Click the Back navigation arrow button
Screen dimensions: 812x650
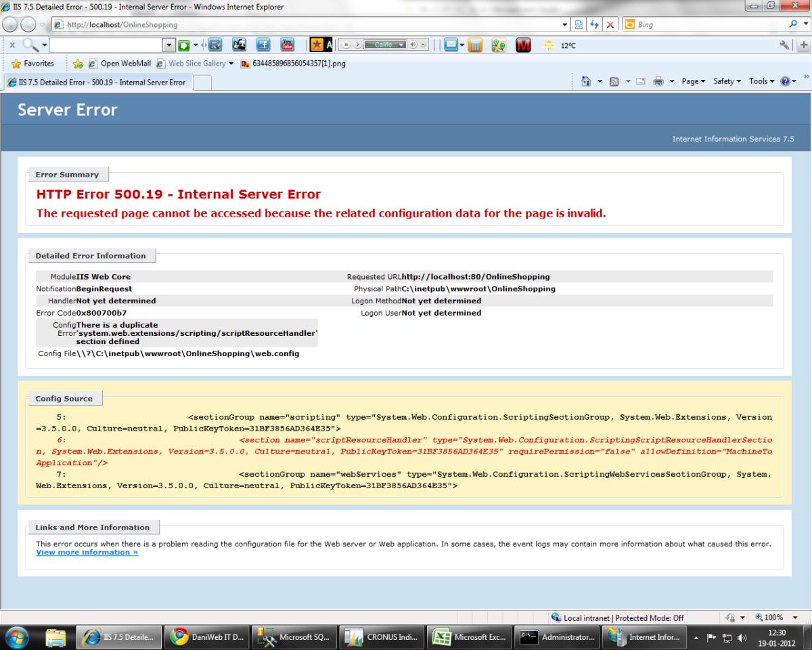tap(10, 24)
